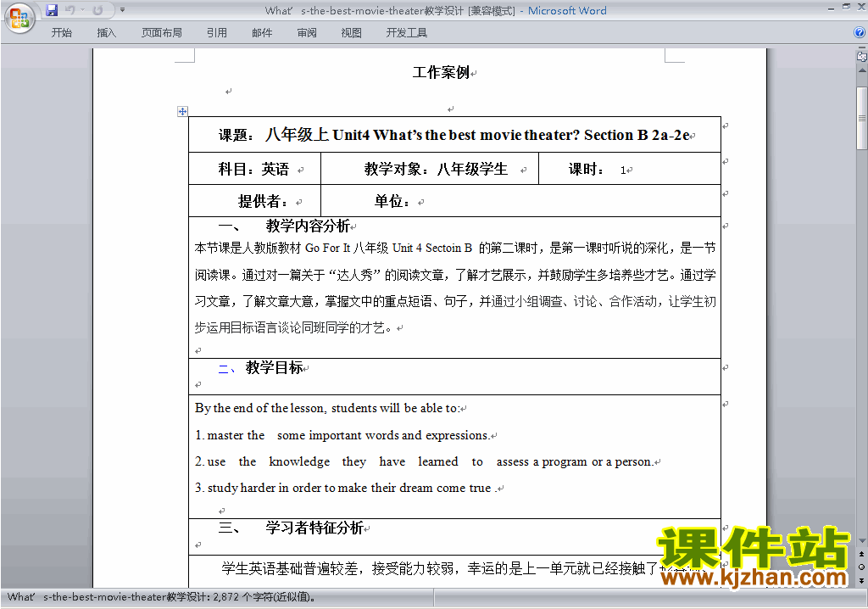Go to the 页面布局 ribbon tab
Viewport: 868px width, 609px height.
point(162,33)
